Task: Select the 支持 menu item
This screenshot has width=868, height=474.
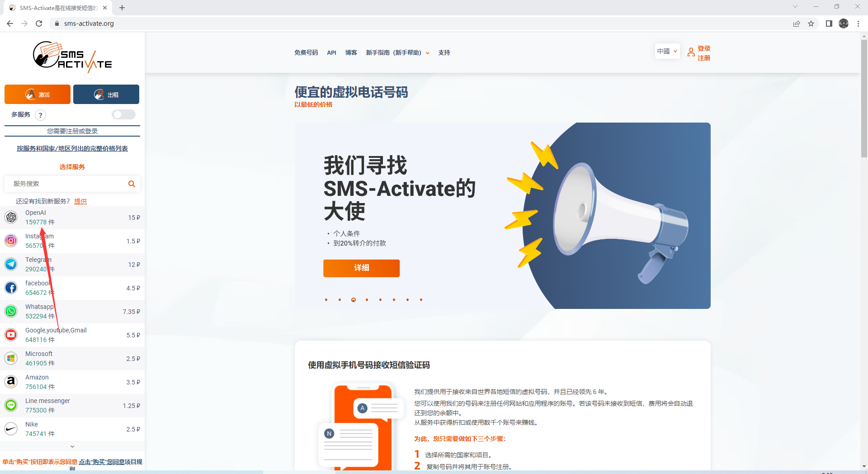Action: coord(444,52)
